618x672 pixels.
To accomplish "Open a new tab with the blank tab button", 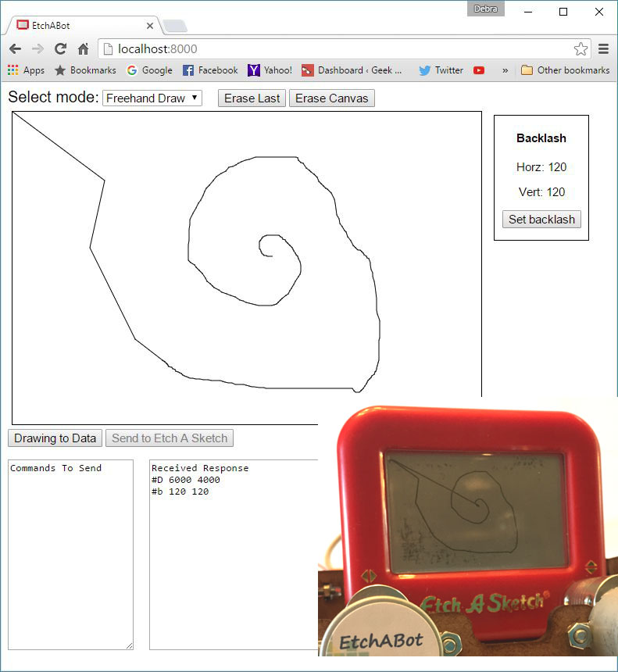I will tap(175, 26).
